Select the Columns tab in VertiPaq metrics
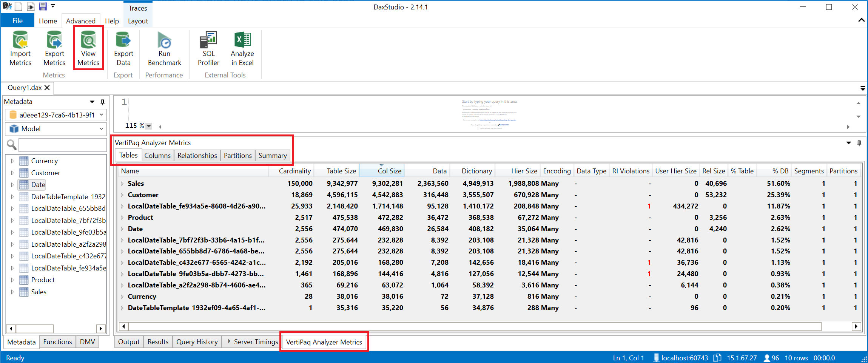This screenshot has width=868, height=363. click(157, 156)
